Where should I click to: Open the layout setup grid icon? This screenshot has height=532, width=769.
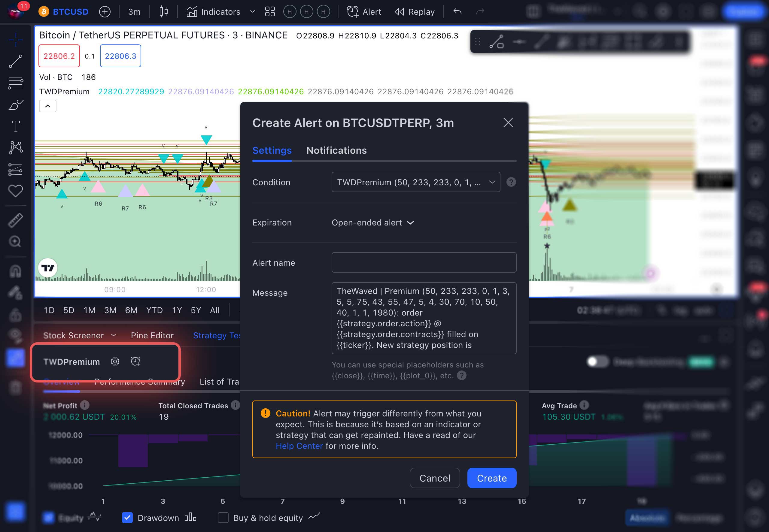[270, 12]
